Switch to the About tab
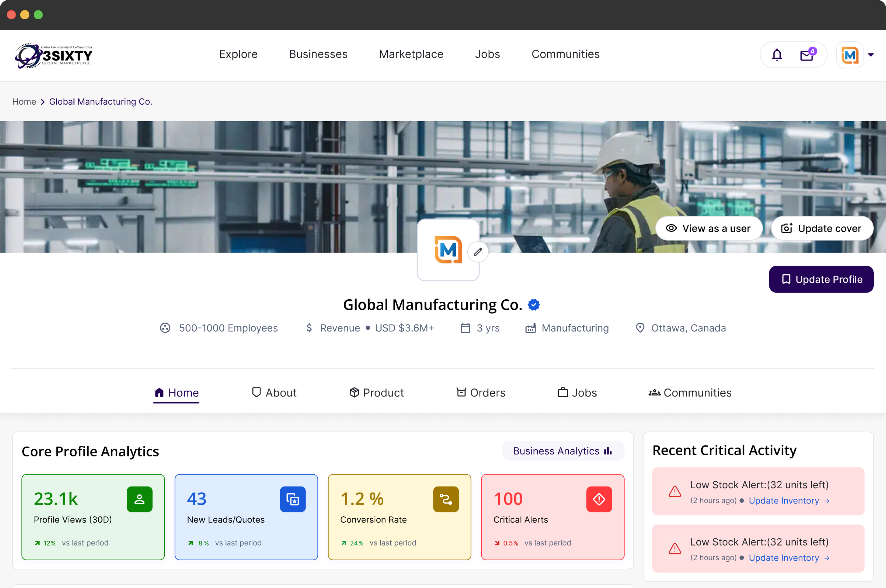Screen dimensions: 886x588 274,393
